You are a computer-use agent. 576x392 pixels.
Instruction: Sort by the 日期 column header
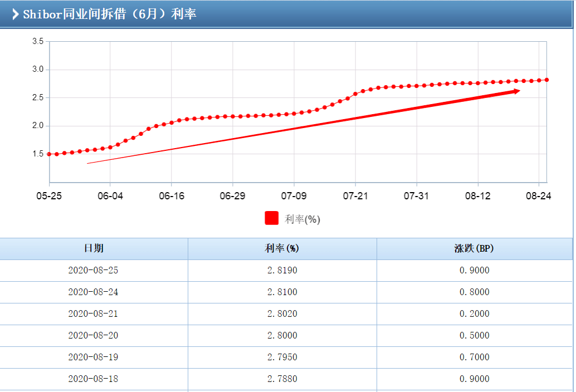[94, 248]
